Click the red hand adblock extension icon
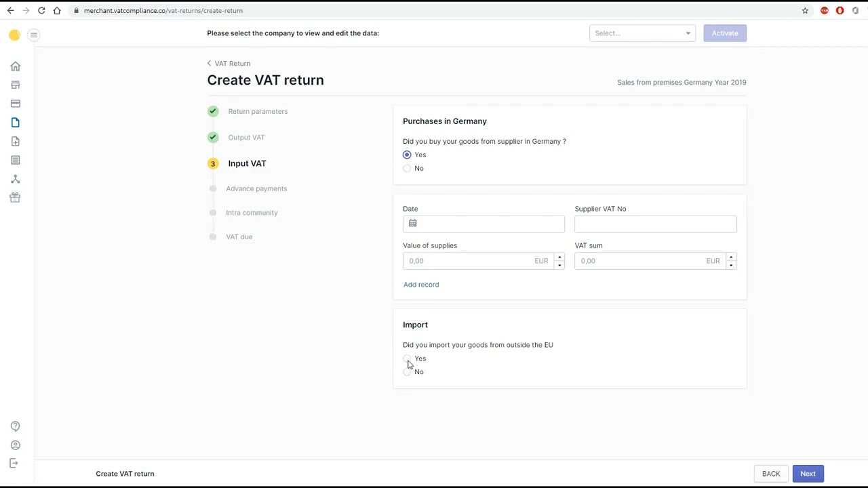868x488 pixels. pyautogui.click(x=840, y=11)
